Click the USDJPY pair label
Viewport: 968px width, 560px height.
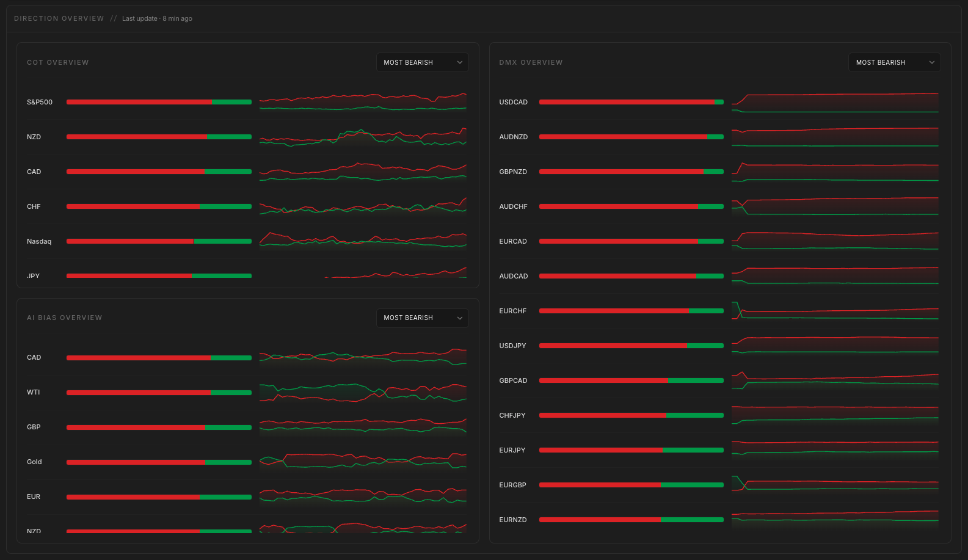coord(512,346)
